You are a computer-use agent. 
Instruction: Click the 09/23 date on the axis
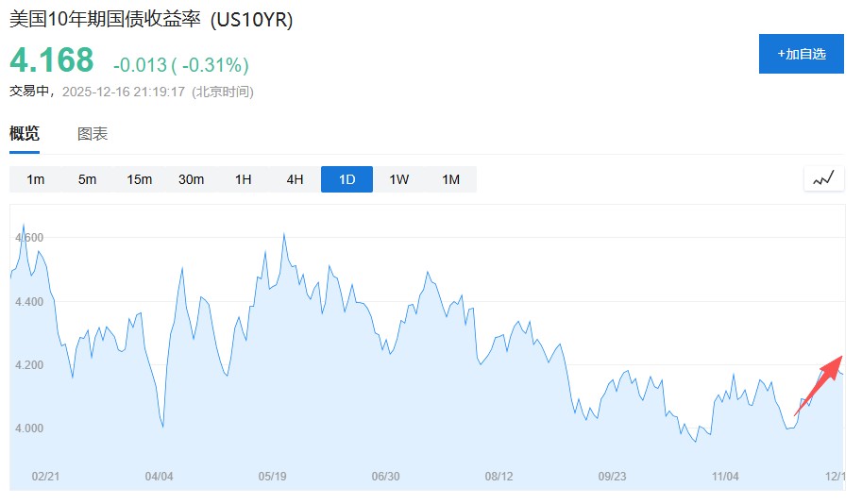(612, 476)
